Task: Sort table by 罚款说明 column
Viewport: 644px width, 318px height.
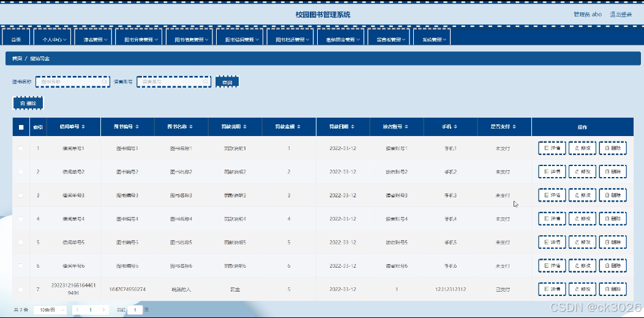Action: tap(245, 127)
